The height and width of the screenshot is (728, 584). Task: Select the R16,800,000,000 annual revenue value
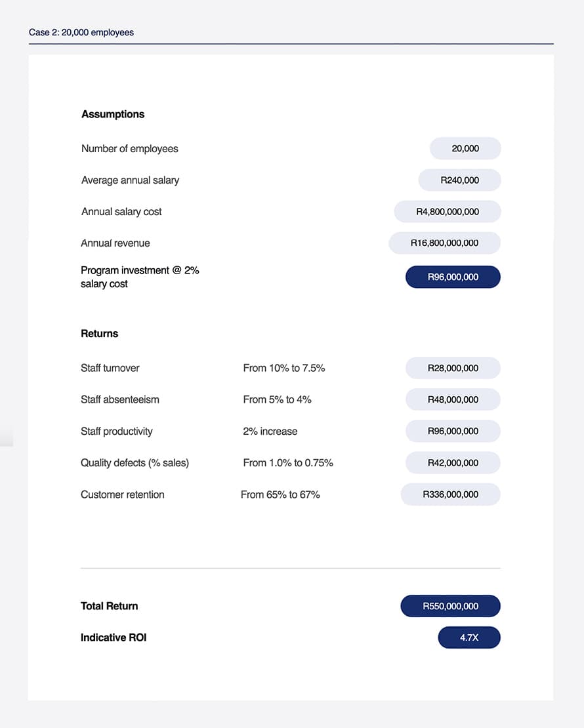[444, 243]
